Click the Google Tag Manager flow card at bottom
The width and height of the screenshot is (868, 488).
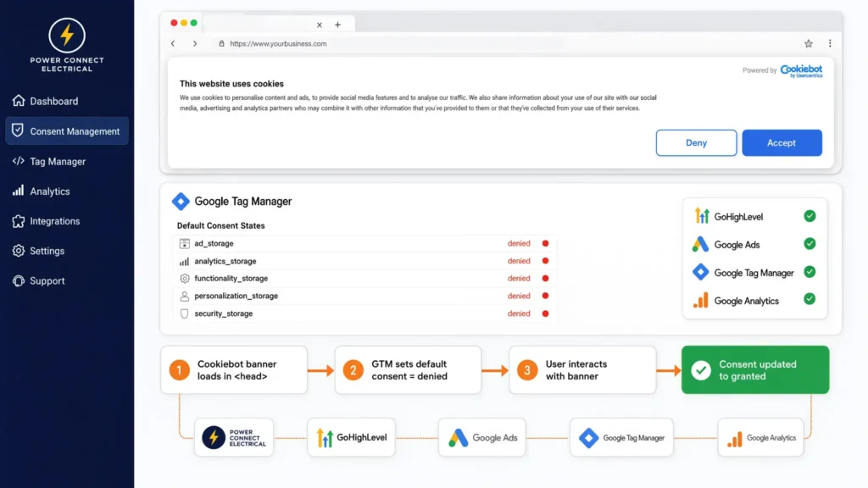pos(621,438)
